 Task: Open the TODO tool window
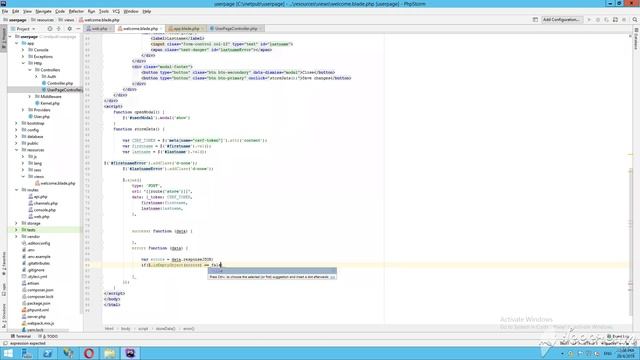48,336
